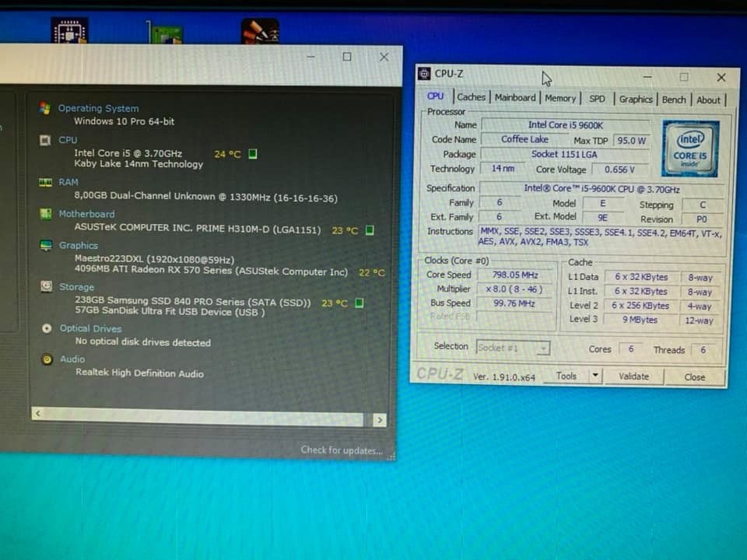747x560 pixels.
Task: Switch to the Graphics tab in CPU-Z
Action: [x=636, y=99]
